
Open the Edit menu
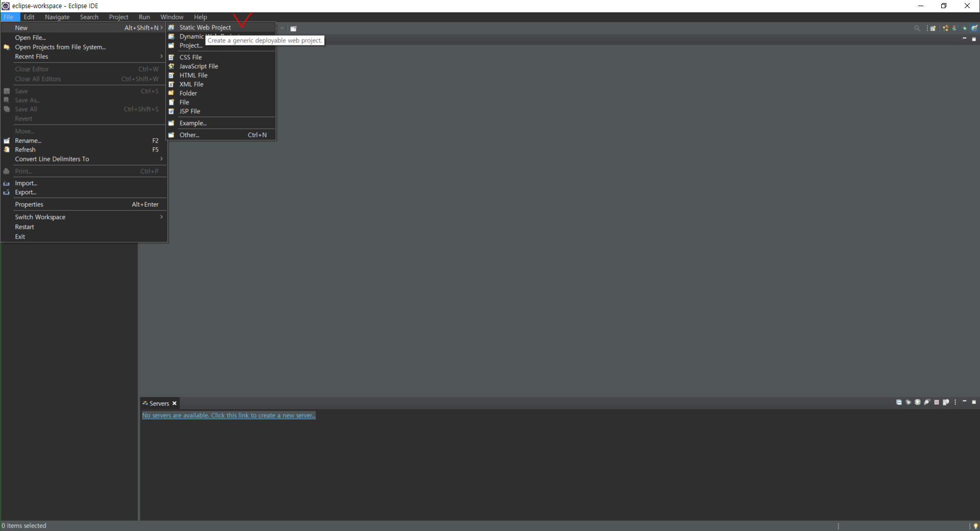coord(29,17)
